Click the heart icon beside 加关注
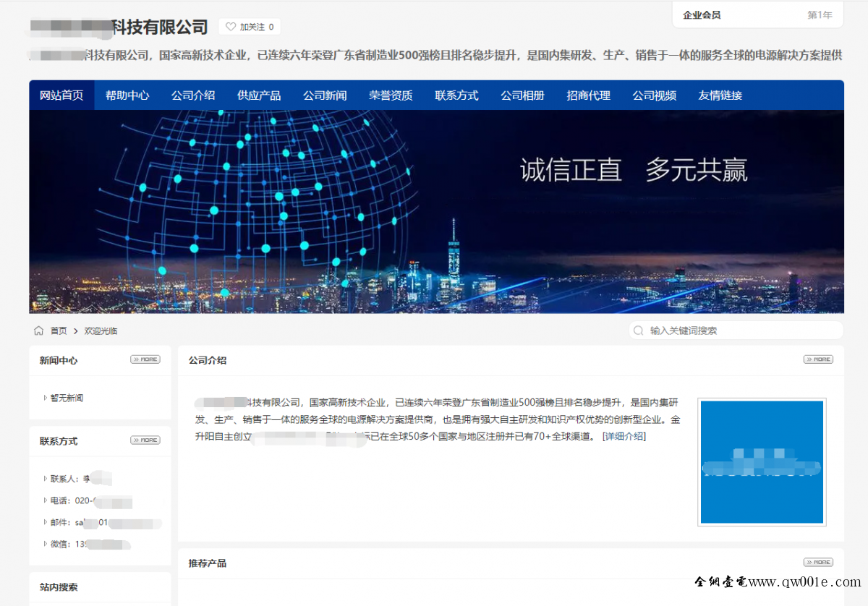Image resolution: width=868 pixels, height=606 pixels. [x=231, y=27]
